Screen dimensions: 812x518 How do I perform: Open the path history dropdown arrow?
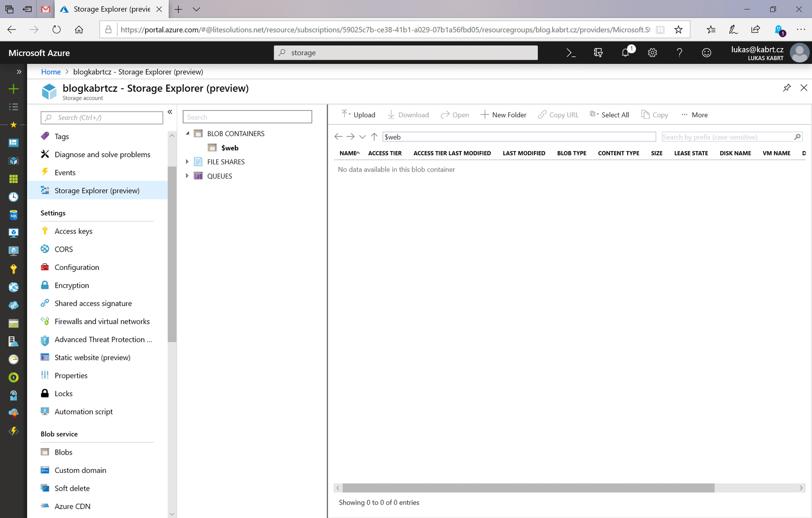coord(362,136)
